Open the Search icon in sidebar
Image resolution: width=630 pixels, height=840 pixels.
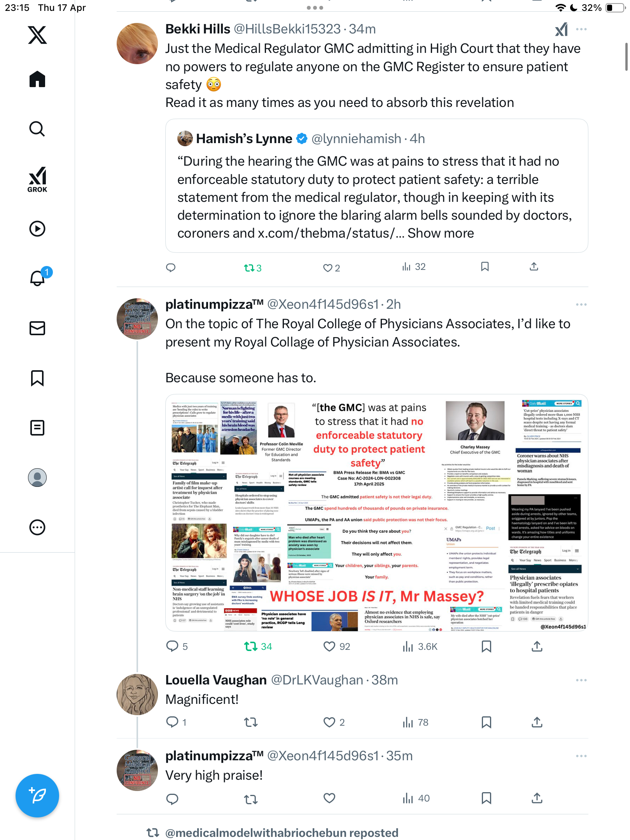pyautogui.click(x=37, y=129)
